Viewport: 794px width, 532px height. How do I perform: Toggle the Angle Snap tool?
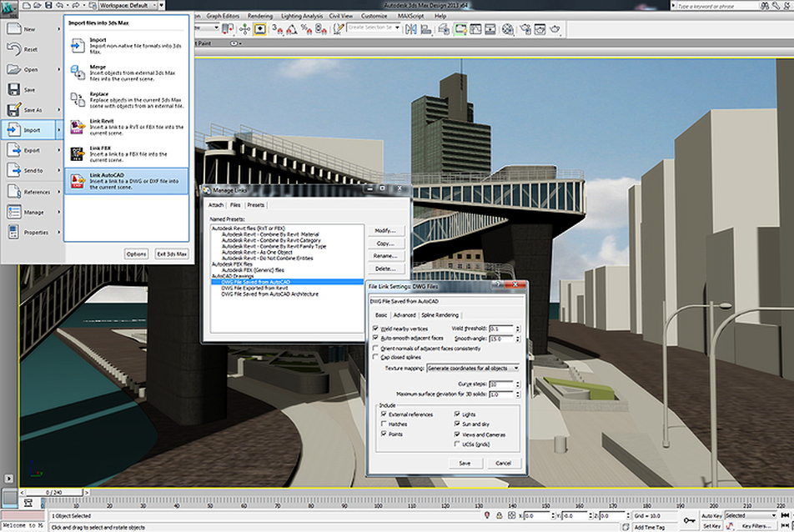coord(292,29)
